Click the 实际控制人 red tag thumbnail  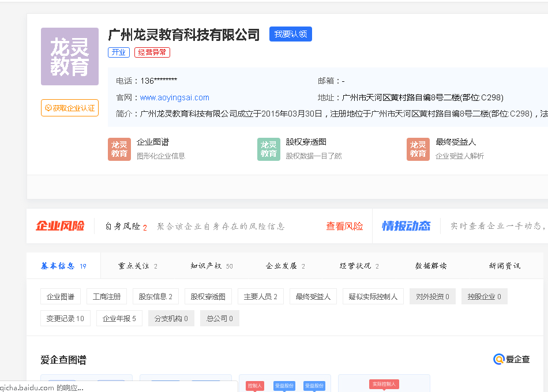pos(384,385)
